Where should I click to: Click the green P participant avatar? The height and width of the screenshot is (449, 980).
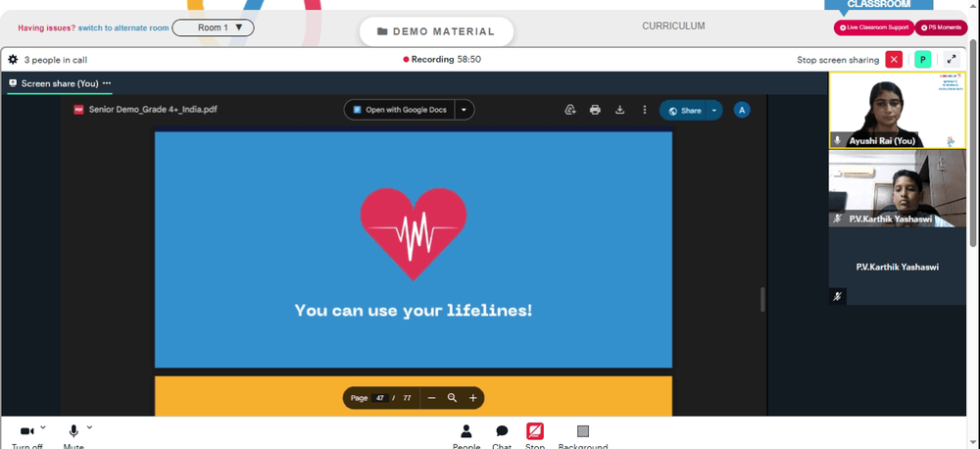[922, 60]
